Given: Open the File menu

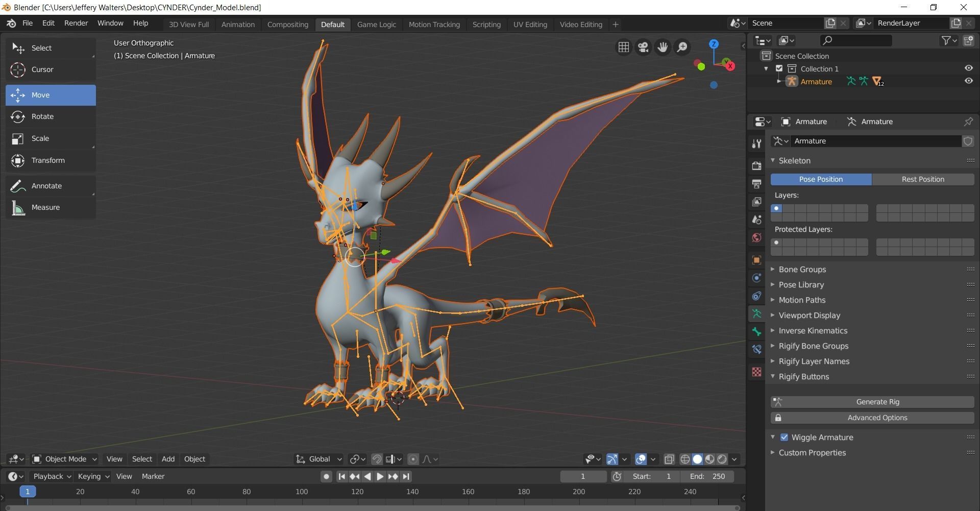Looking at the screenshot, I should (x=28, y=23).
